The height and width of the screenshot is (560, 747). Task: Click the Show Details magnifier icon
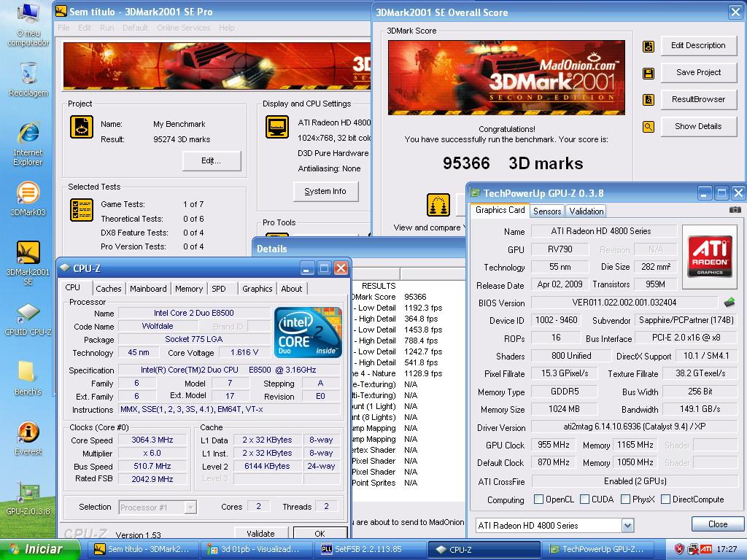649,127
